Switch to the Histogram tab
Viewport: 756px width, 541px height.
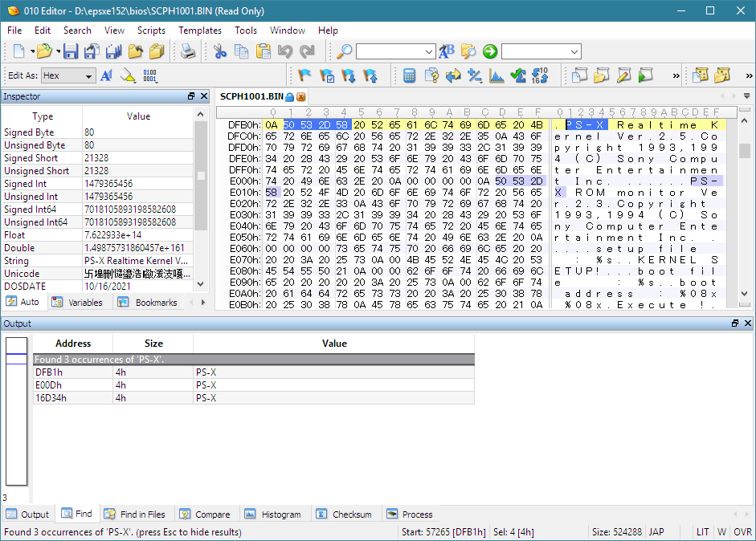coord(272,514)
